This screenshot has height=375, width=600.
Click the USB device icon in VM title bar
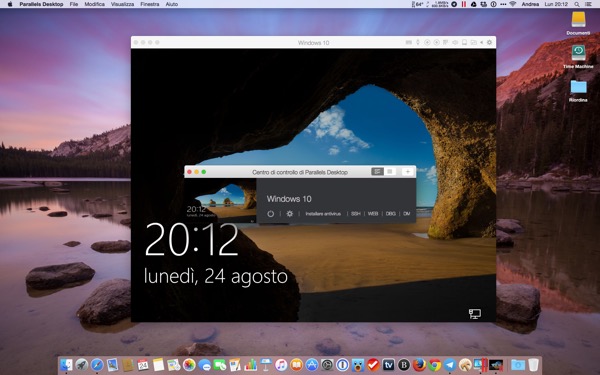click(418, 42)
